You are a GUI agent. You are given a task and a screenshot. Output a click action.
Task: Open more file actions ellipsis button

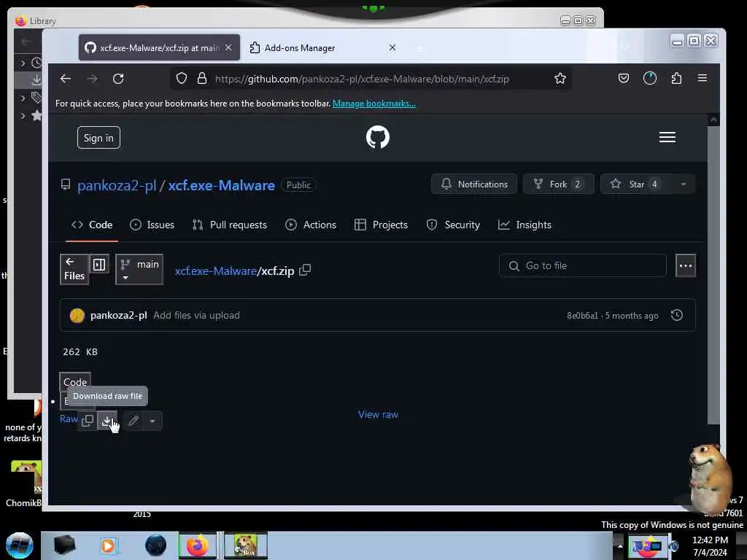(x=686, y=265)
